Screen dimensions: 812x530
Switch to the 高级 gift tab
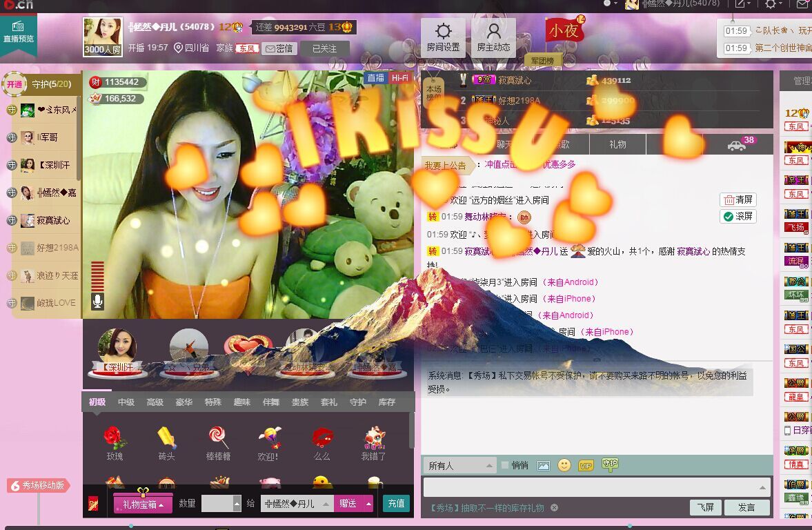[155, 402]
